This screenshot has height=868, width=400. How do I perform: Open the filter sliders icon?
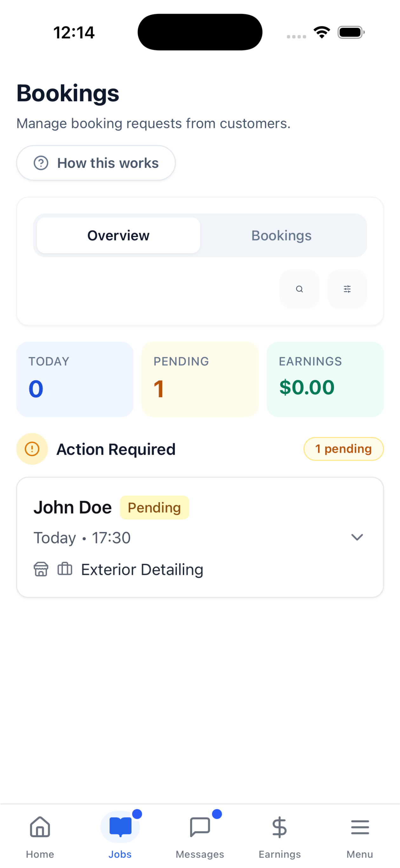[x=347, y=289]
